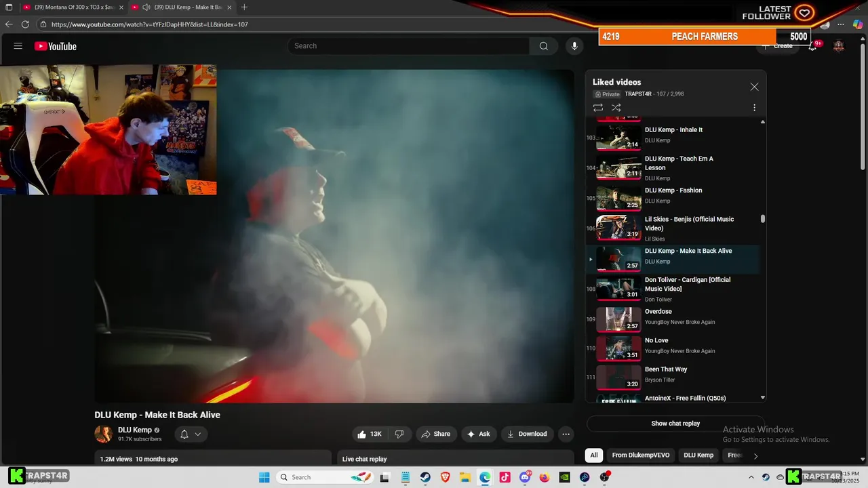
Task: Open File Explorer from taskbar
Action: click(465, 477)
